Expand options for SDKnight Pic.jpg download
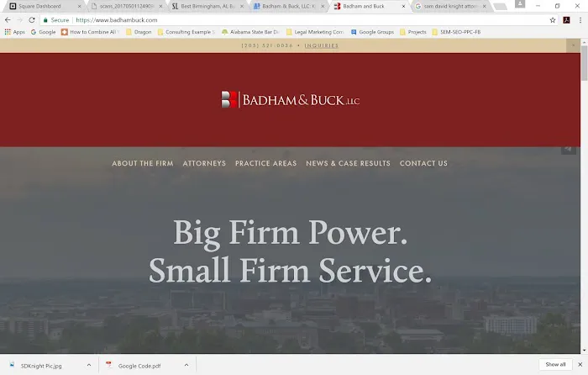This screenshot has height=375, width=588. click(x=89, y=365)
